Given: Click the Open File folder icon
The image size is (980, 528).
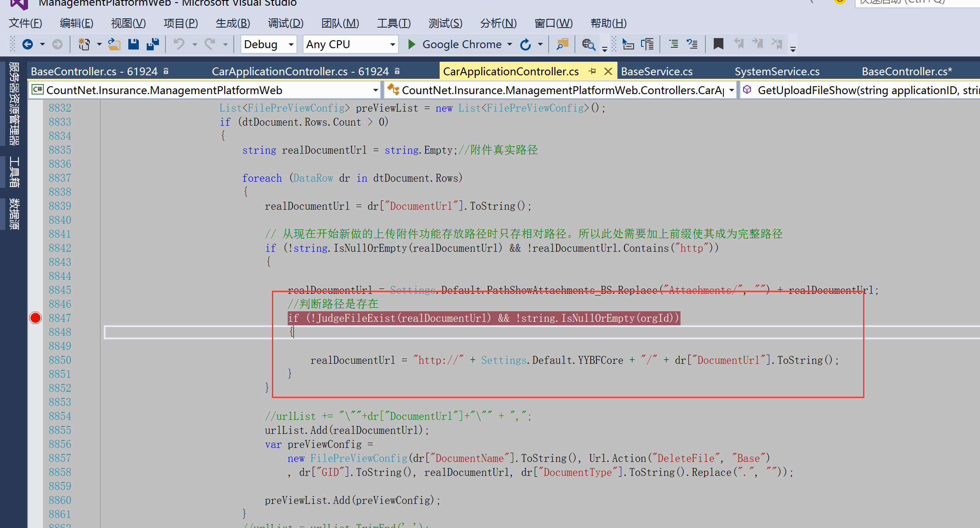Looking at the screenshot, I should (114, 44).
